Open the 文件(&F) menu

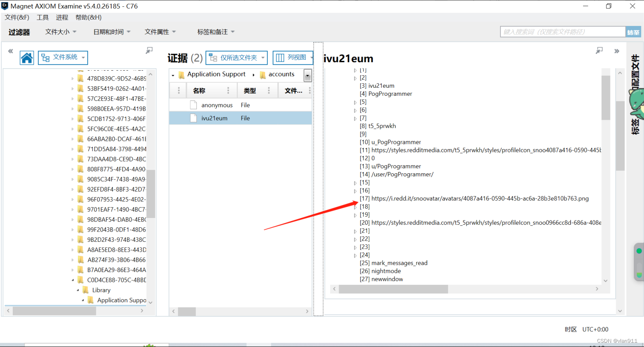[17, 17]
